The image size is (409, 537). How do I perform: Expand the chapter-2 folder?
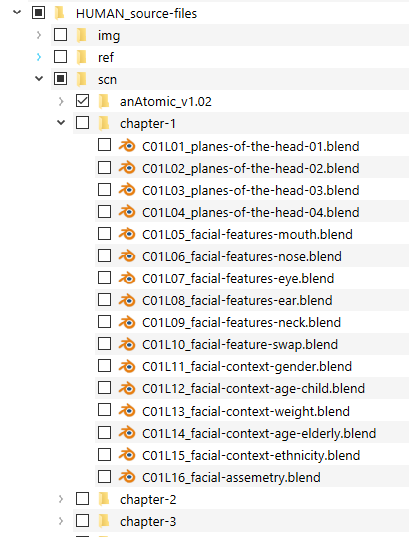pos(61,499)
